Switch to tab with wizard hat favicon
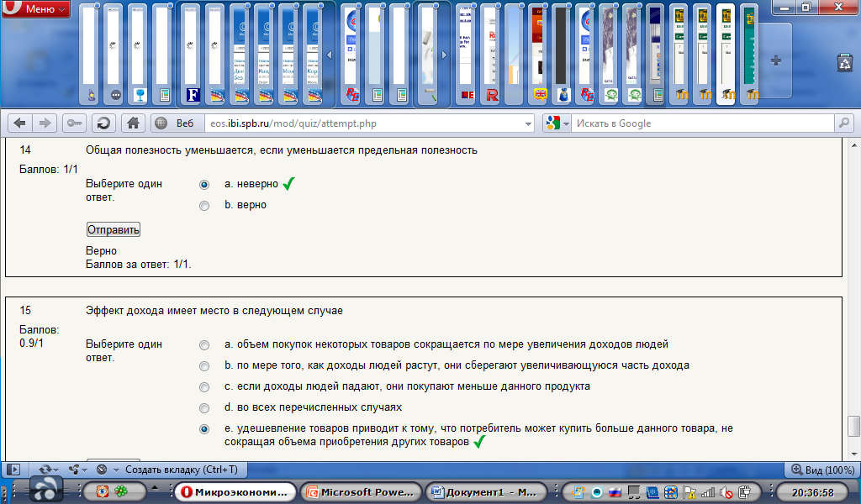Screen dimensions: 861x504 (x=91, y=54)
